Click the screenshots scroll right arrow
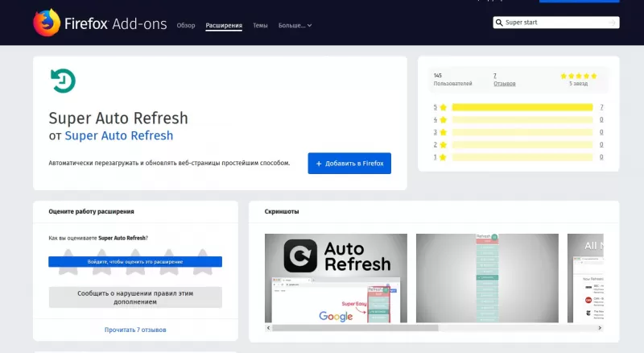This screenshot has width=644, height=353. click(x=600, y=328)
